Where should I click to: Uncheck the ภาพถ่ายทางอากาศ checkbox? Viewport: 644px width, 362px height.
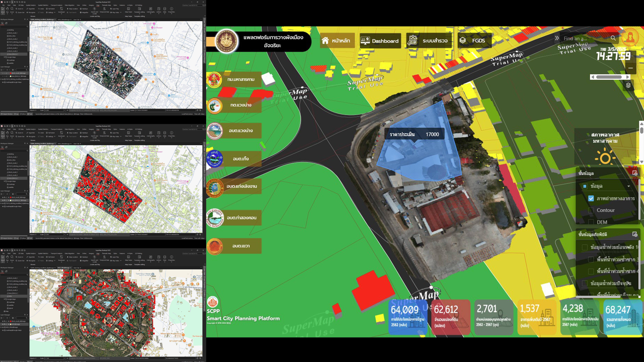pos(591,198)
